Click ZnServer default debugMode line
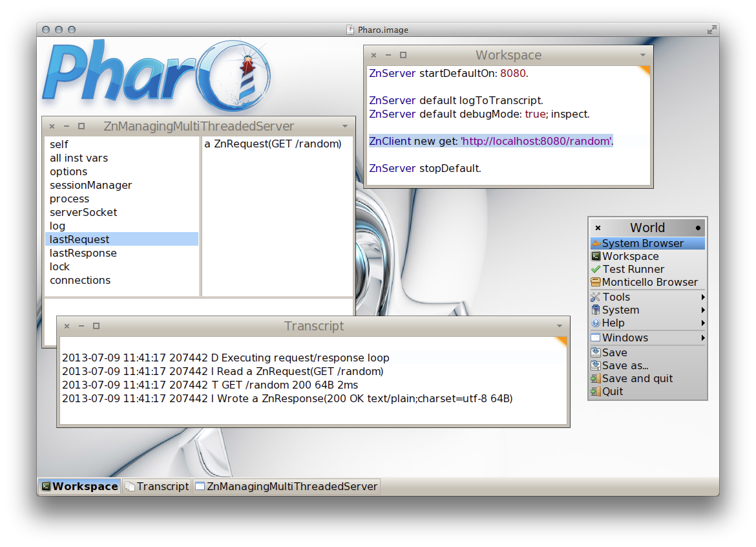Image resolution: width=756 pixels, height=547 pixels. (479, 114)
